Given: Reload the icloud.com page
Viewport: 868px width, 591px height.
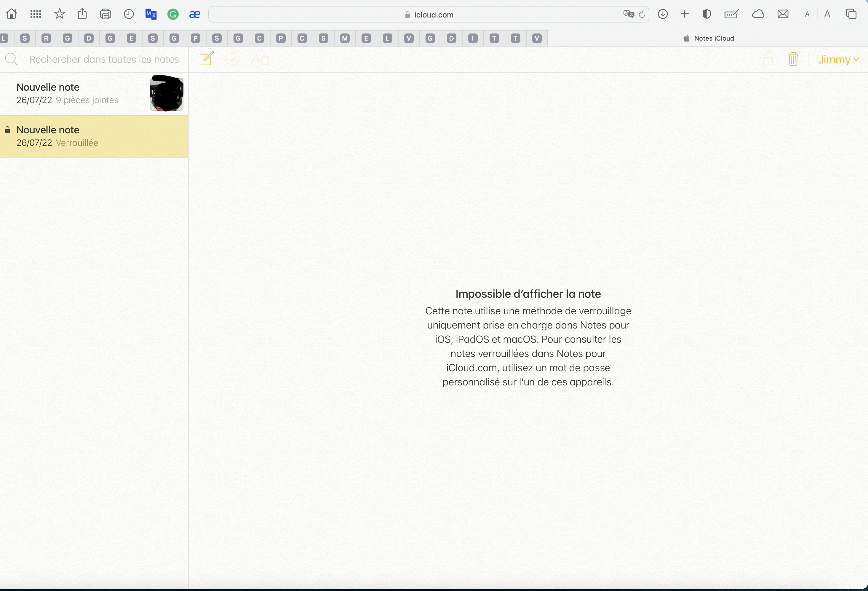Looking at the screenshot, I should click(x=642, y=14).
